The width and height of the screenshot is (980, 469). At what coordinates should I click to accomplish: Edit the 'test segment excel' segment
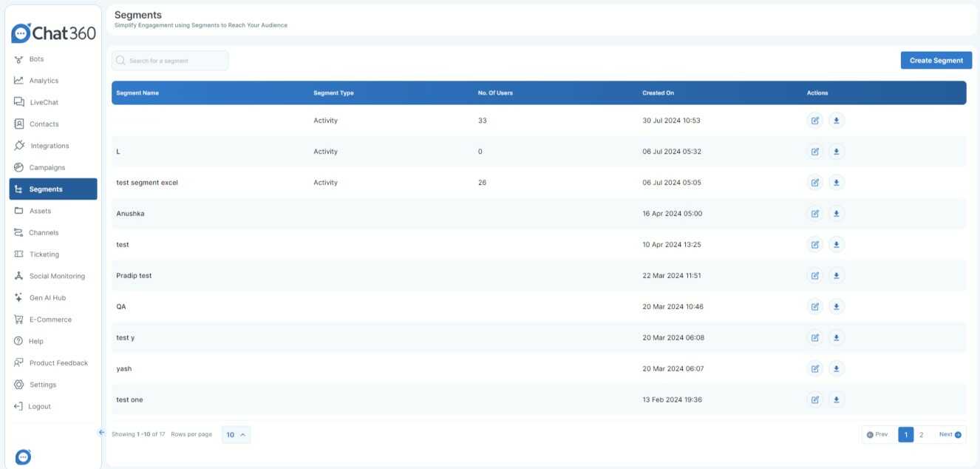click(815, 182)
